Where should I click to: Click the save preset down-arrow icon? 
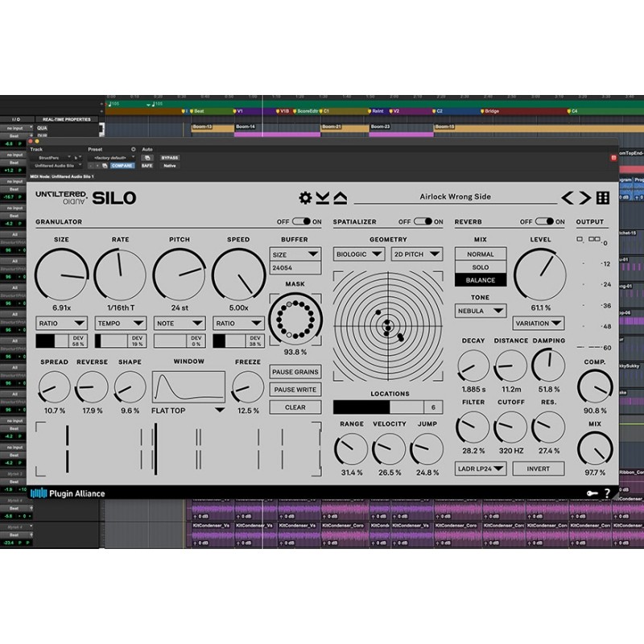click(x=323, y=197)
